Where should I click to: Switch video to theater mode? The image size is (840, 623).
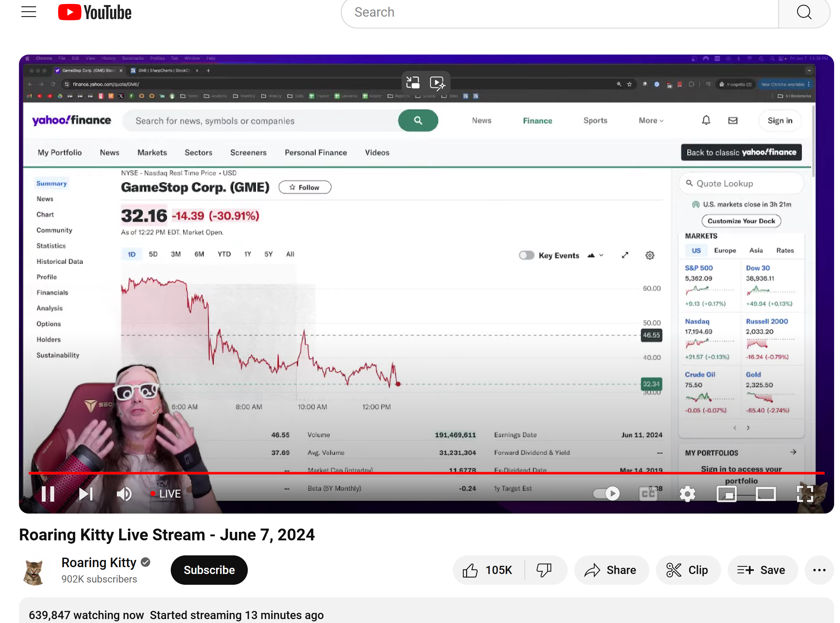(766, 494)
